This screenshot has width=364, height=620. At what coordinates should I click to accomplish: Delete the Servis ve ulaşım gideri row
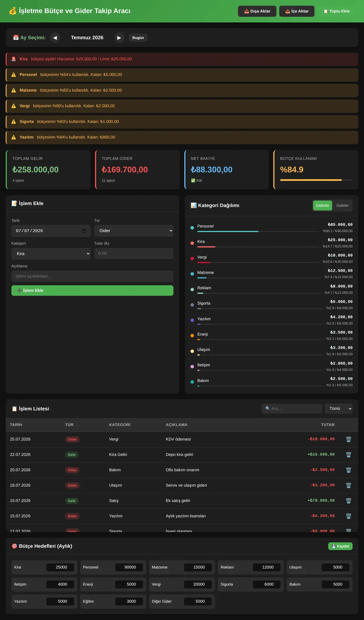(x=349, y=485)
